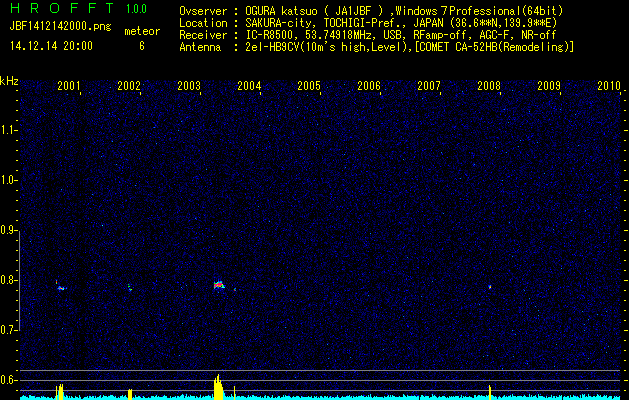Click the yellow signal-level peak at 2008

490,392
